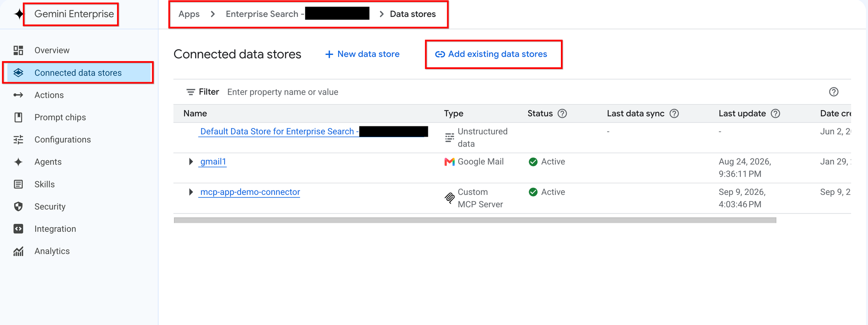Click the Enterprise Search breadcrumb
Screen dimensions: 868x325
[x=297, y=14]
